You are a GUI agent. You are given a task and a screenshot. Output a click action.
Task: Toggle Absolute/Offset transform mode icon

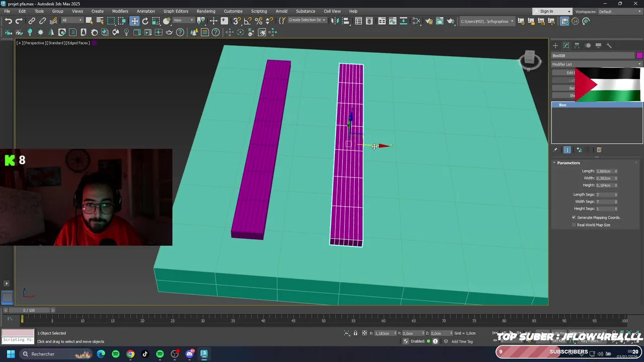[364, 333]
